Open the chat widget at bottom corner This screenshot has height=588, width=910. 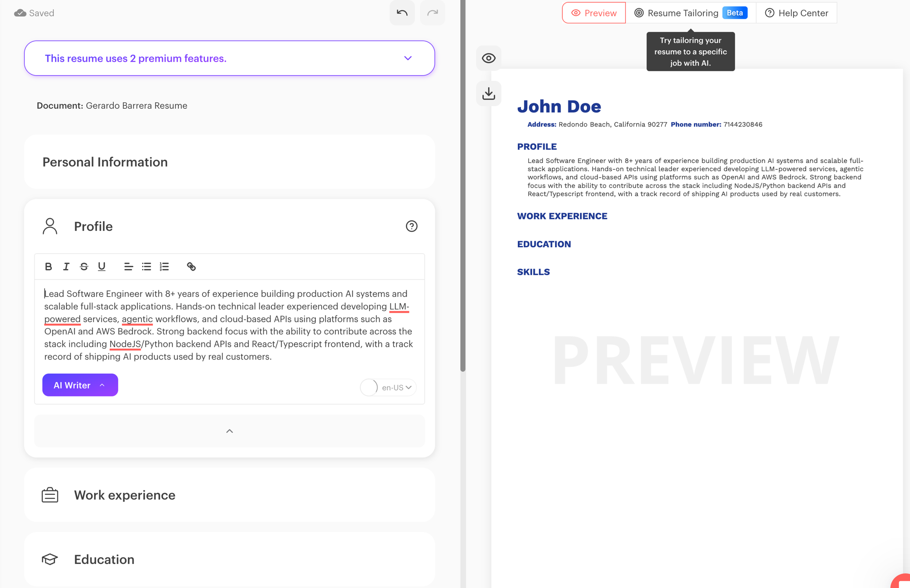(x=901, y=581)
